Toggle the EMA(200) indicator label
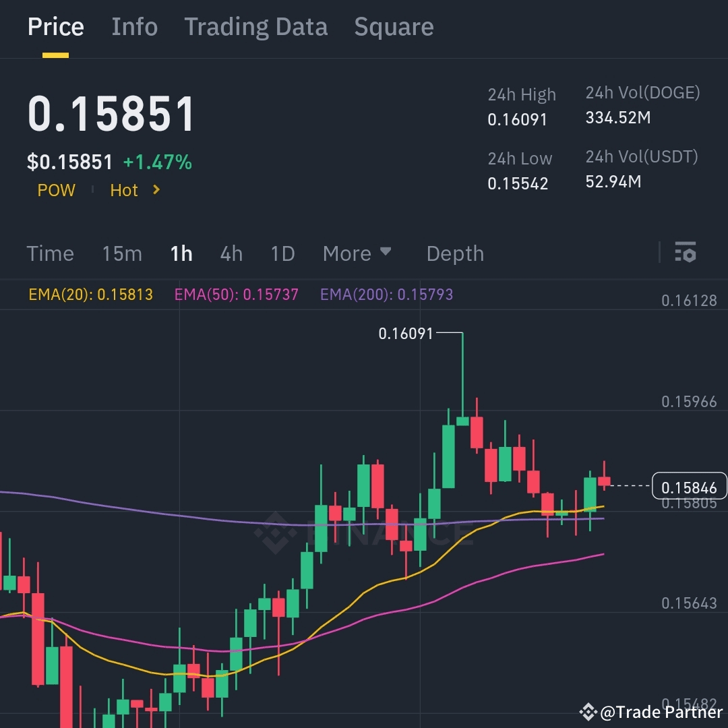The image size is (728, 728). 386,295
